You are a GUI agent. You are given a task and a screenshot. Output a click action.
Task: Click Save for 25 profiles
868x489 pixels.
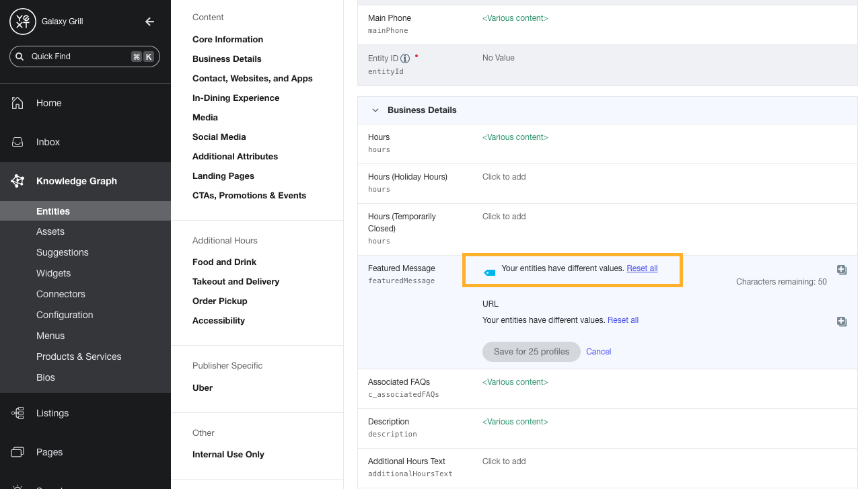pyautogui.click(x=531, y=351)
